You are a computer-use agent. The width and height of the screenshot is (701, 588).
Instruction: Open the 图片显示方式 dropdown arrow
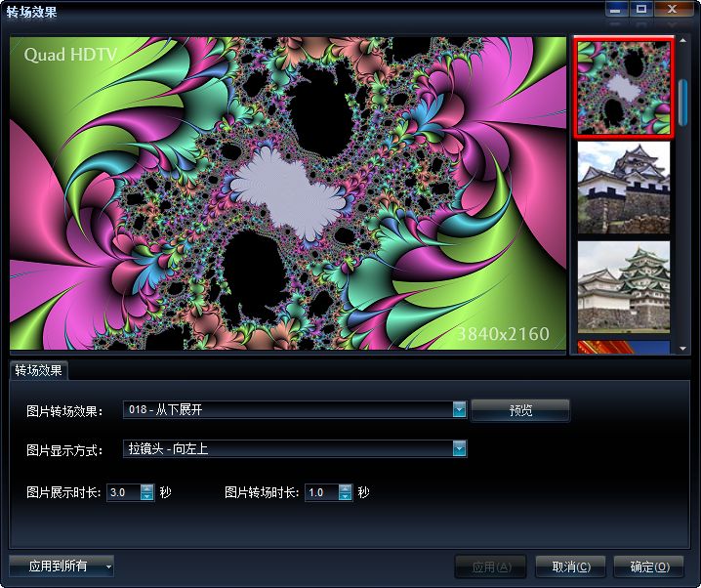[x=459, y=448]
